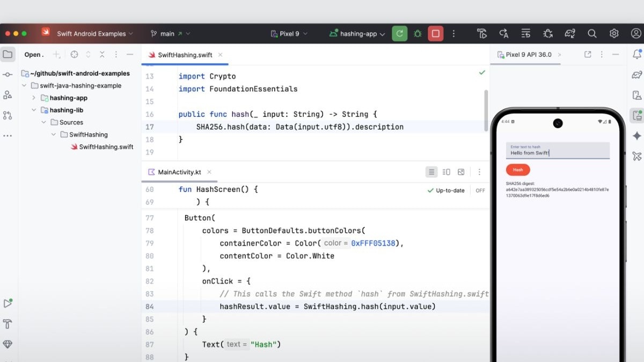Switch to split editor and preview mode
Viewport: 644px width, 362px height.
446,172
